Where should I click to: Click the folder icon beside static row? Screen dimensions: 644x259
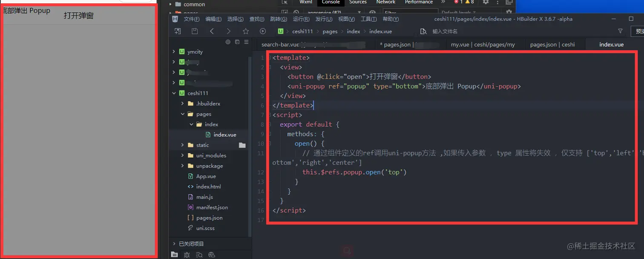tap(242, 145)
